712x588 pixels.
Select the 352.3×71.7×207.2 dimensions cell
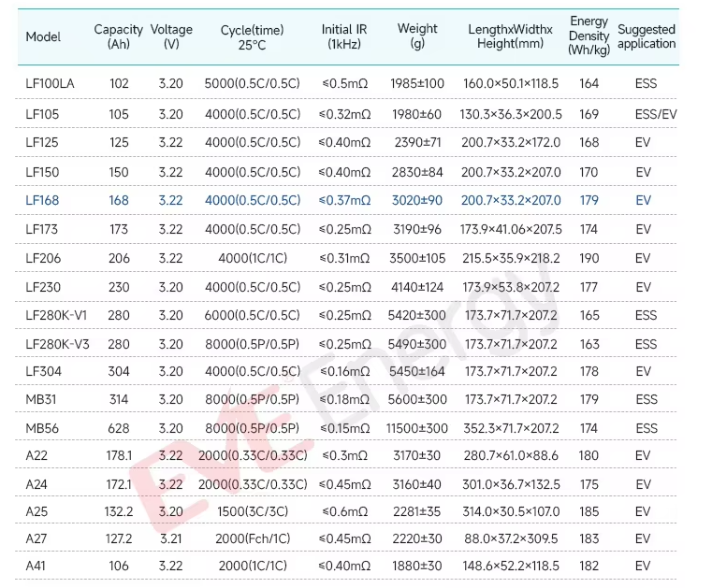511,427
